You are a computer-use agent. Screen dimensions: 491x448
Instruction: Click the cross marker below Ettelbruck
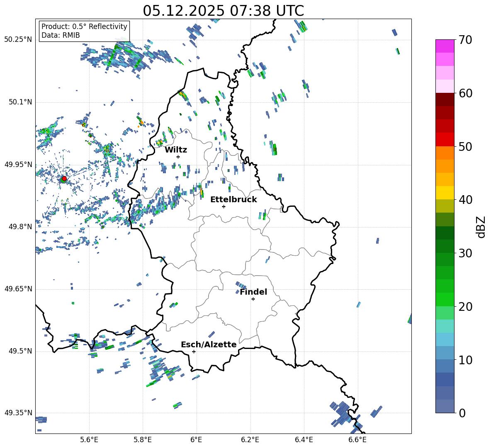coord(224,206)
